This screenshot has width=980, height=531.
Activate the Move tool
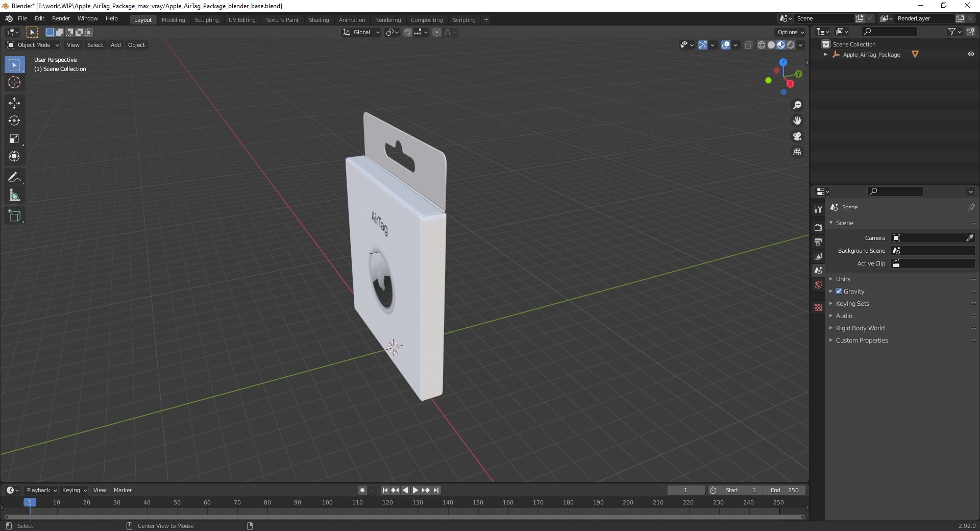[14, 103]
